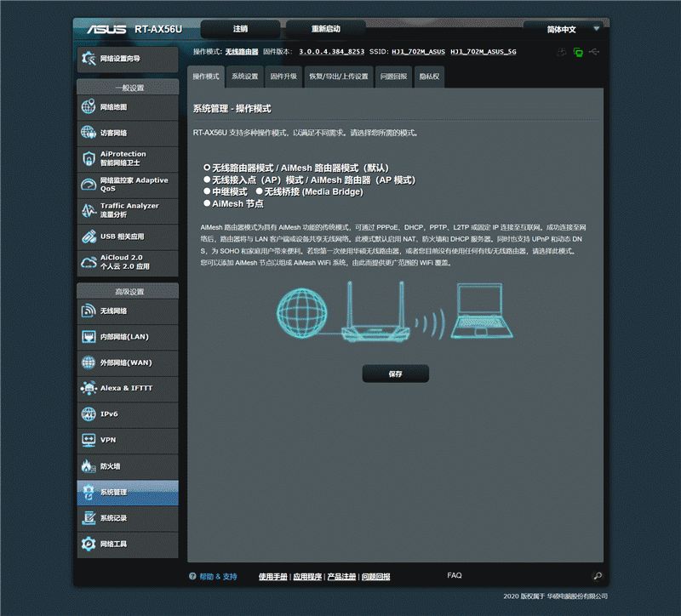
Task: Click the firmware version 3.0.0.4.384_8253 link
Action: point(331,52)
